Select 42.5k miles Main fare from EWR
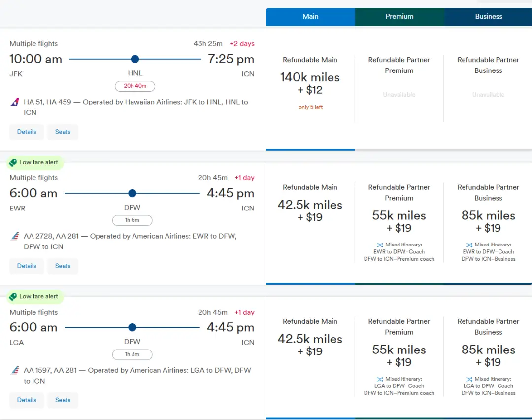The image size is (532, 420). click(x=310, y=211)
